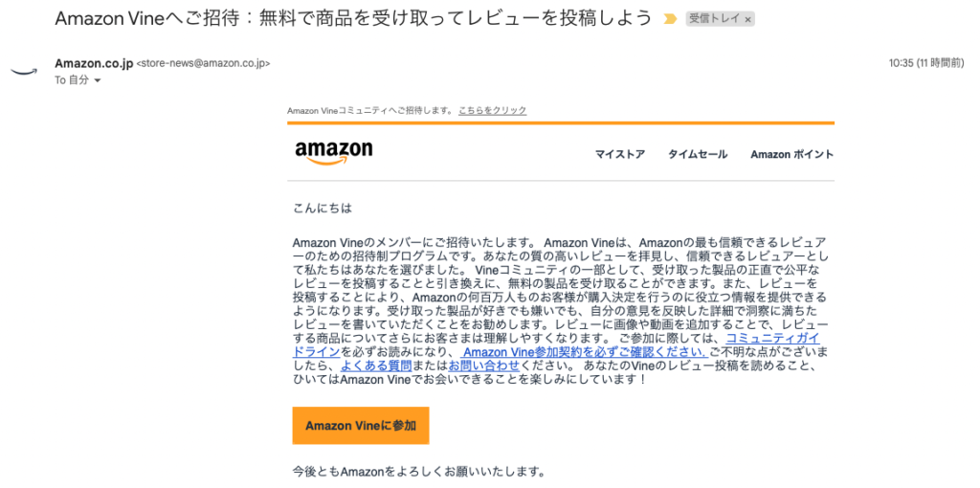The image size is (980, 488).
Task: Click the Amazon sender avatar icon
Action: click(x=23, y=72)
